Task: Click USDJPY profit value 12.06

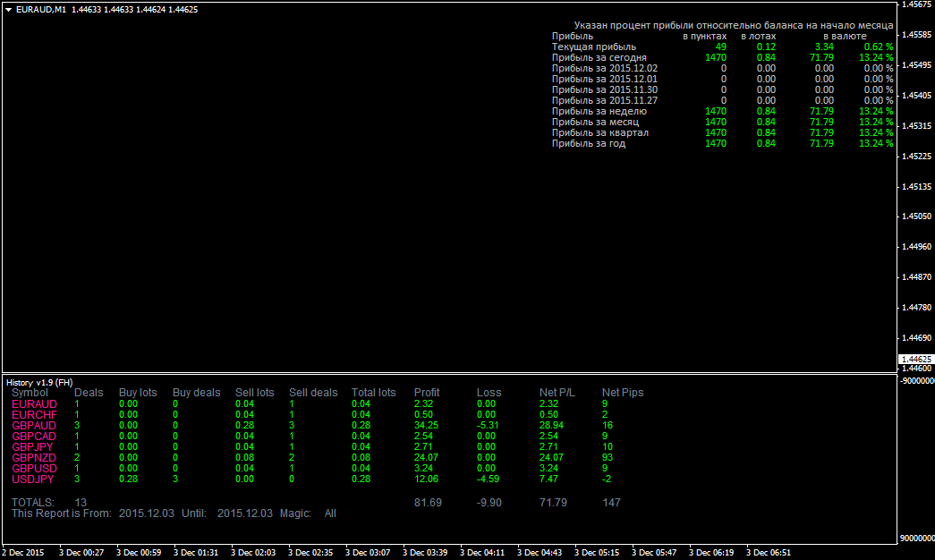Action: coord(427,479)
